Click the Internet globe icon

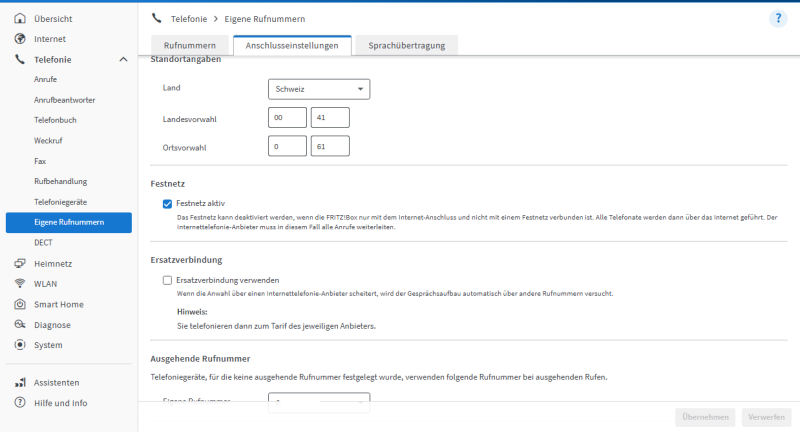pyautogui.click(x=20, y=39)
